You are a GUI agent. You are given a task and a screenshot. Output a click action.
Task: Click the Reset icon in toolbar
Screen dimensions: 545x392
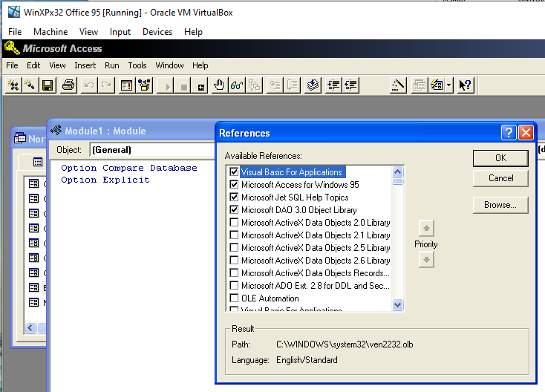click(x=200, y=85)
